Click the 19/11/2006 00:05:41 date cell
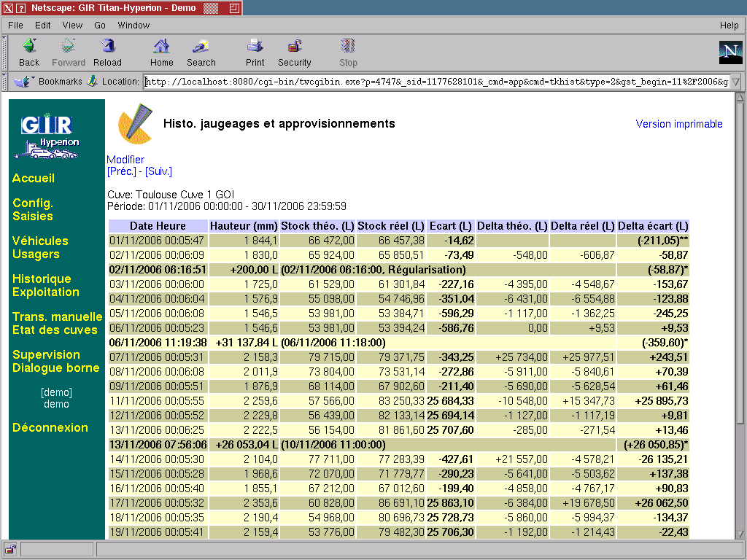 (x=158, y=532)
